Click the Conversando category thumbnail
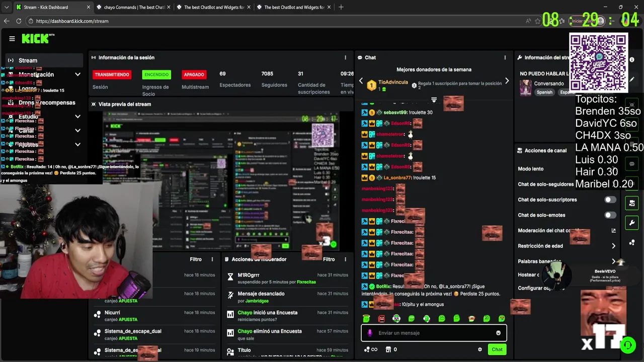 [x=526, y=87]
